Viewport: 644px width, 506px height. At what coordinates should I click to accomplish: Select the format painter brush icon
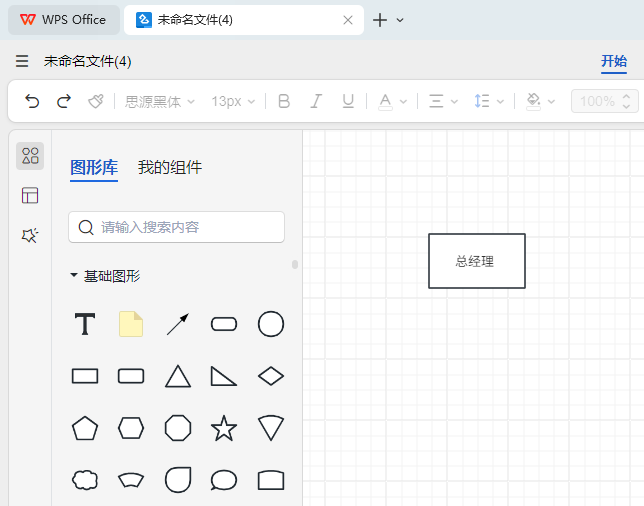pyautogui.click(x=96, y=101)
